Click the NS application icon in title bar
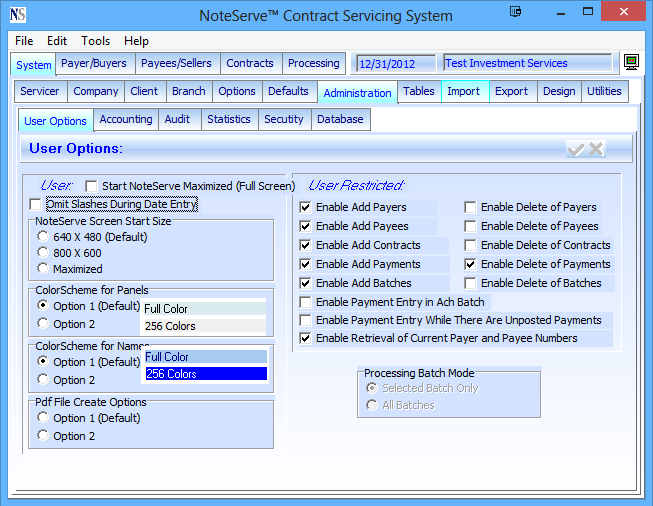This screenshot has height=506, width=653. click(x=17, y=16)
